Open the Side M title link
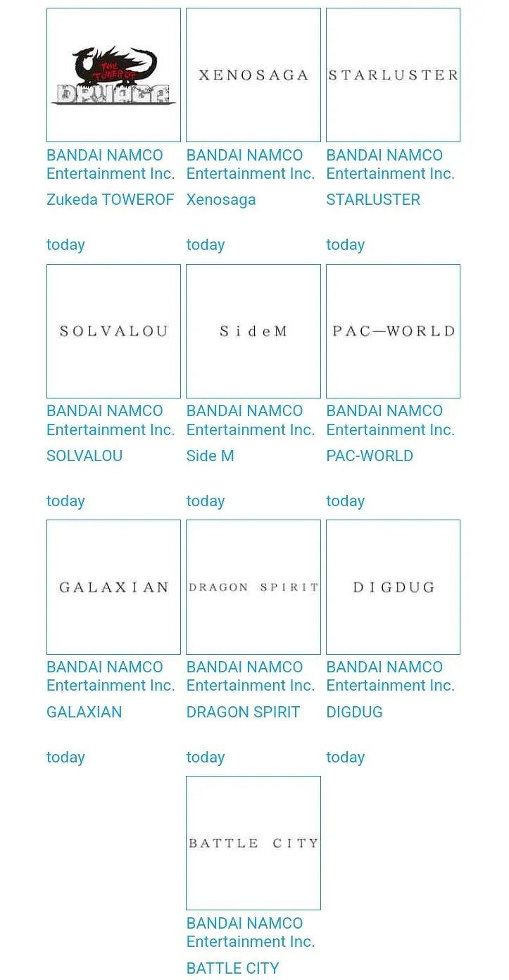 (x=210, y=456)
